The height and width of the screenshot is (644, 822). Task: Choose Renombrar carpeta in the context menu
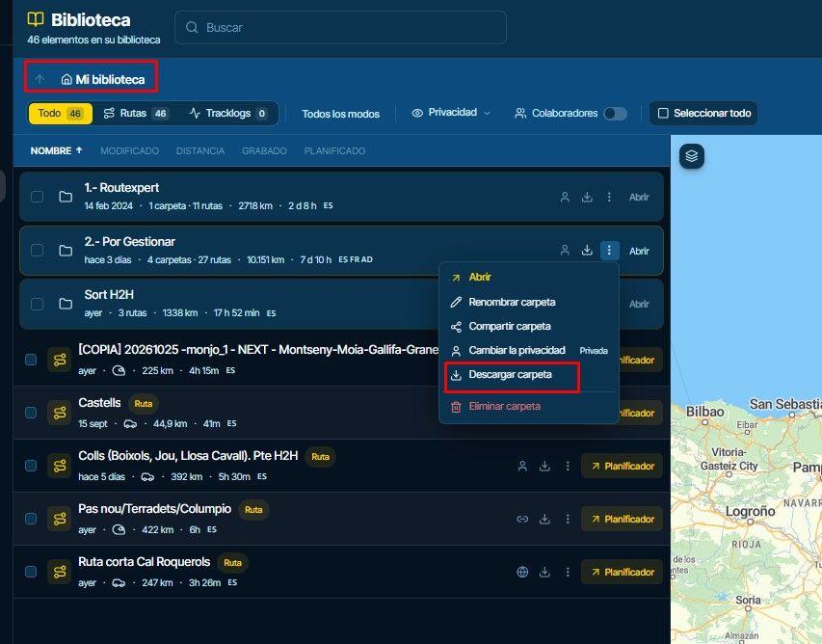[529, 302]
